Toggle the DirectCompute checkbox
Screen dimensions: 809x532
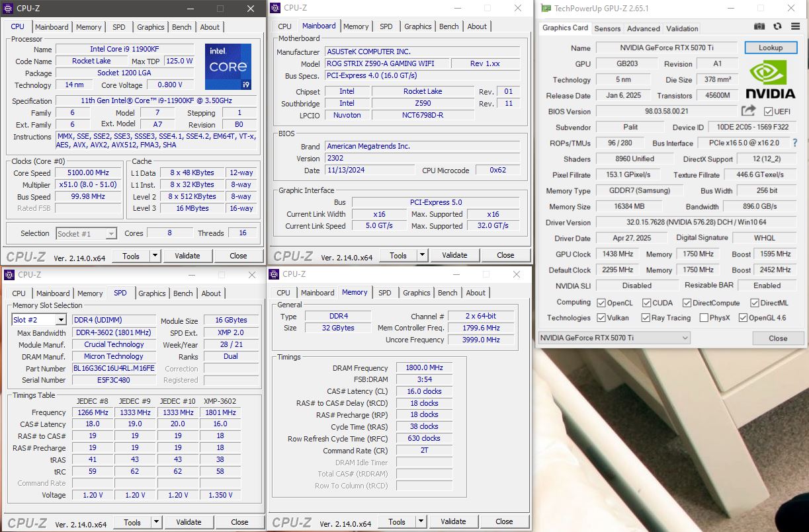(x=687, y=303)
